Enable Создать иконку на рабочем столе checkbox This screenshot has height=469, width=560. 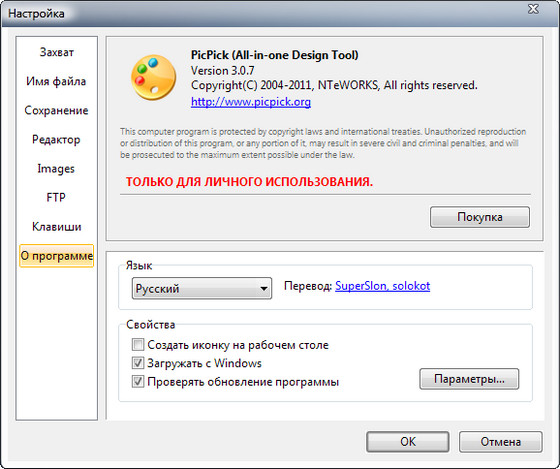point(138,345)
